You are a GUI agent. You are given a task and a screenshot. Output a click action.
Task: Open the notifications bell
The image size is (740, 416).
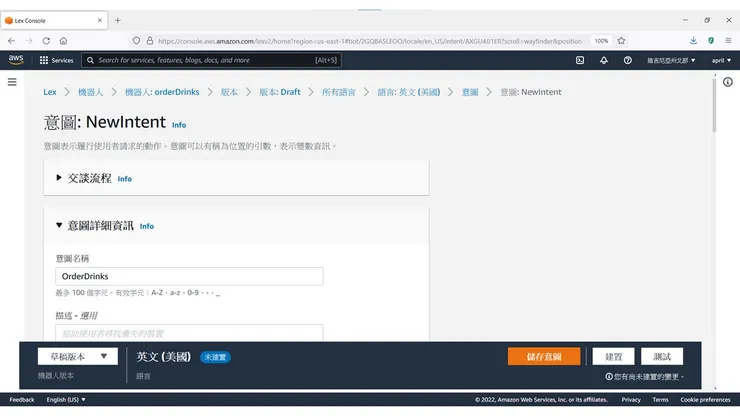(x=604, y=60)
